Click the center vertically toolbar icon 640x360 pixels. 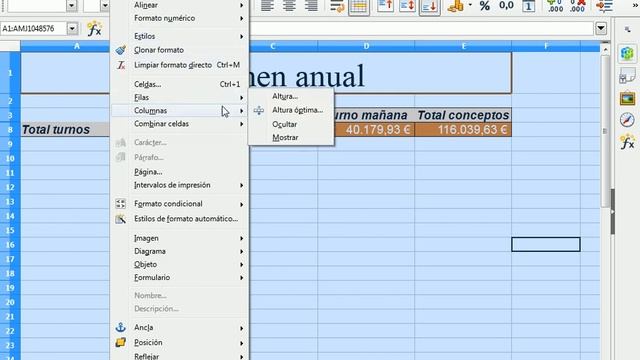(x=407, y=6)
